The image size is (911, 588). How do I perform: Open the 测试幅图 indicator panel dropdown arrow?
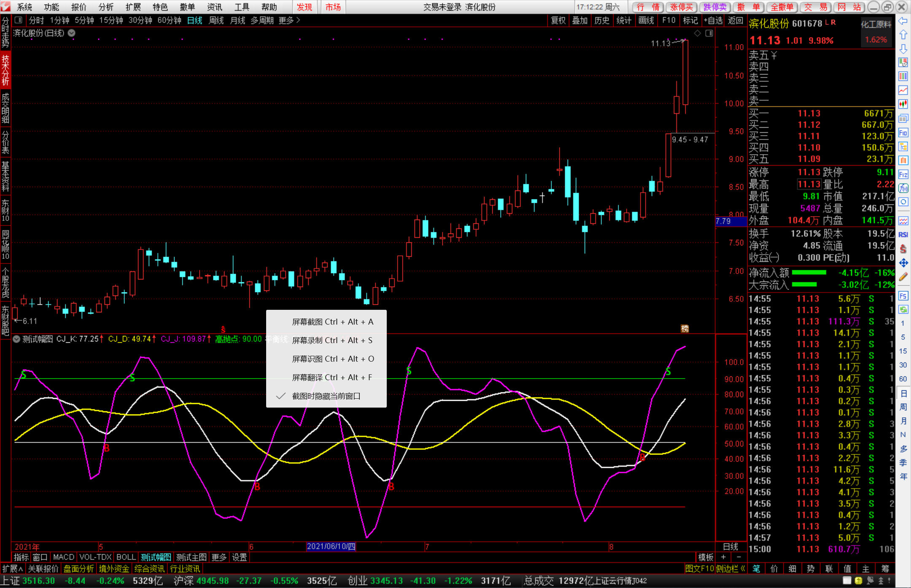click(16, 339)
